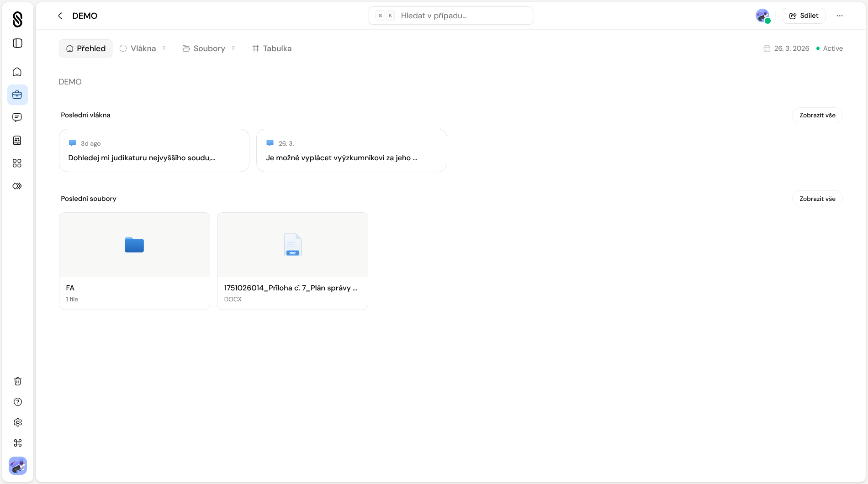The image size is (868, 484).
Task: Open the contacts address book icon
Action: point(17,140)
